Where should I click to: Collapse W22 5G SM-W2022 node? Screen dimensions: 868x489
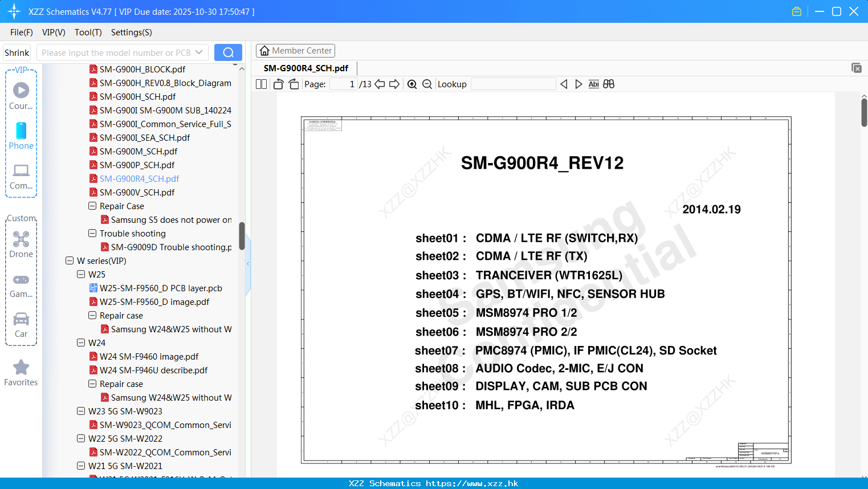[x=81, y=438]
